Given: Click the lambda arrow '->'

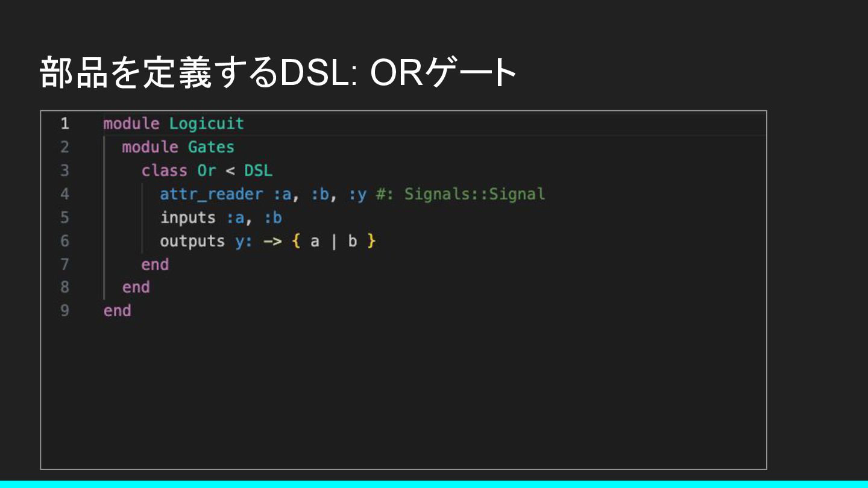Looking at the screenshot, I should point(272,242).
